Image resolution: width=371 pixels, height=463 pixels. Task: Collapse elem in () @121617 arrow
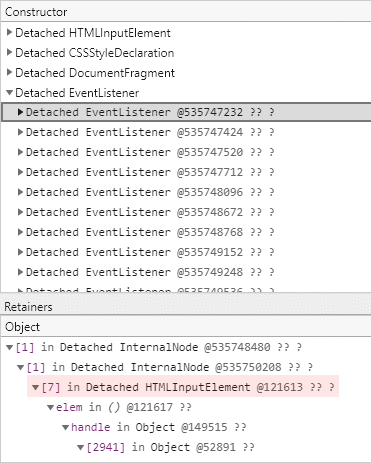(50, 408)
